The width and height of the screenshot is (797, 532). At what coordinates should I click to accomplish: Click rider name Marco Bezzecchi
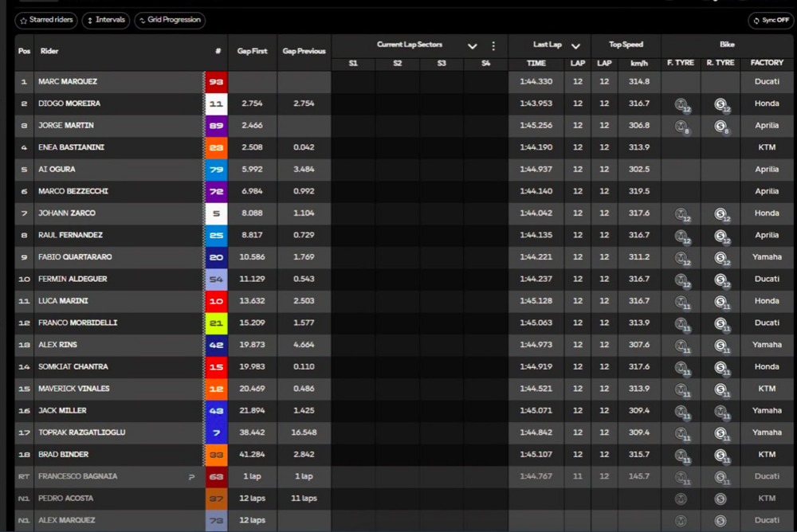click(x=73, y=192)
